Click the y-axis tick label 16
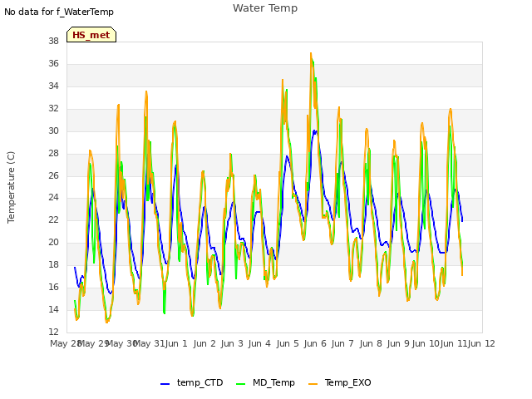Image resolution: width=532 pixels, height=399 pixels. point(53,287)
